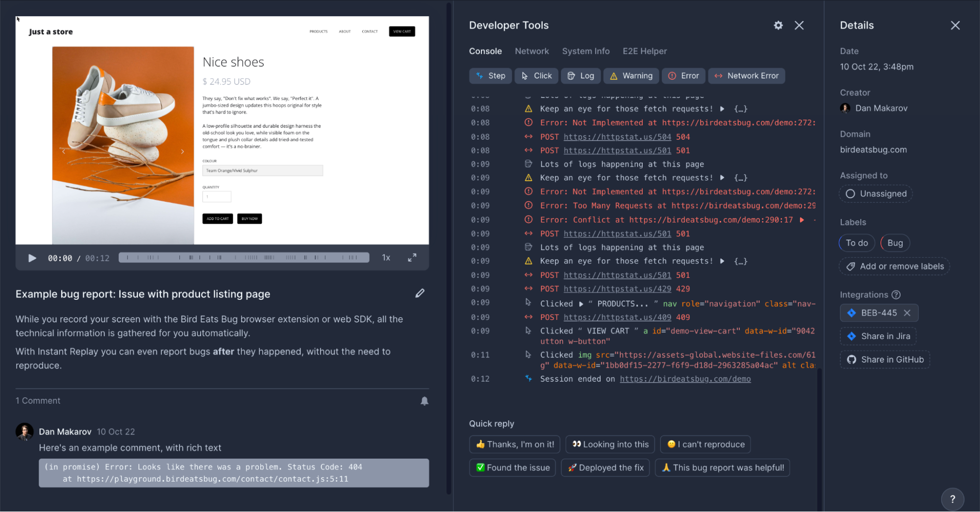The height and width of the screenshot is (512, 980).
Task: Select the Network Error filter
Action: tap(746, 75)
